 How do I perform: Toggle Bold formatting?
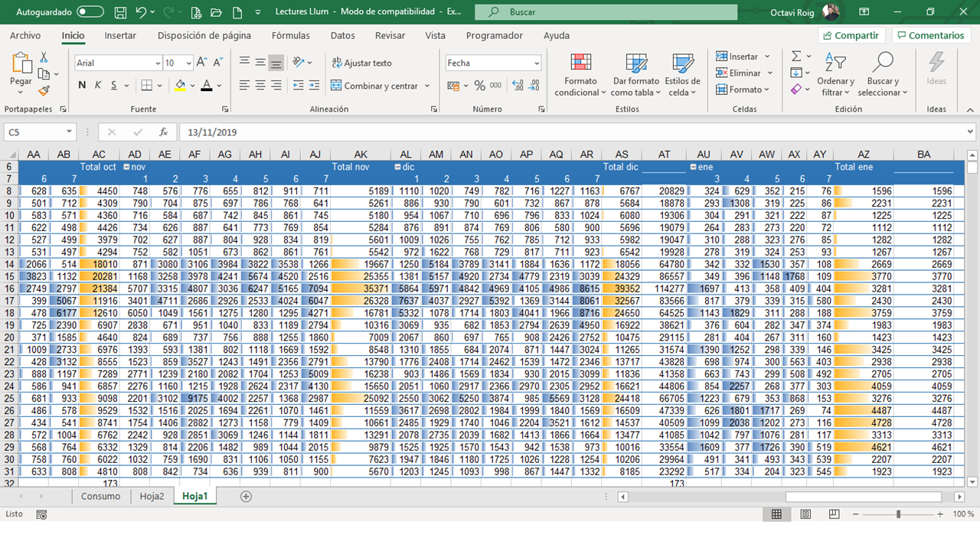coord(82,86)
